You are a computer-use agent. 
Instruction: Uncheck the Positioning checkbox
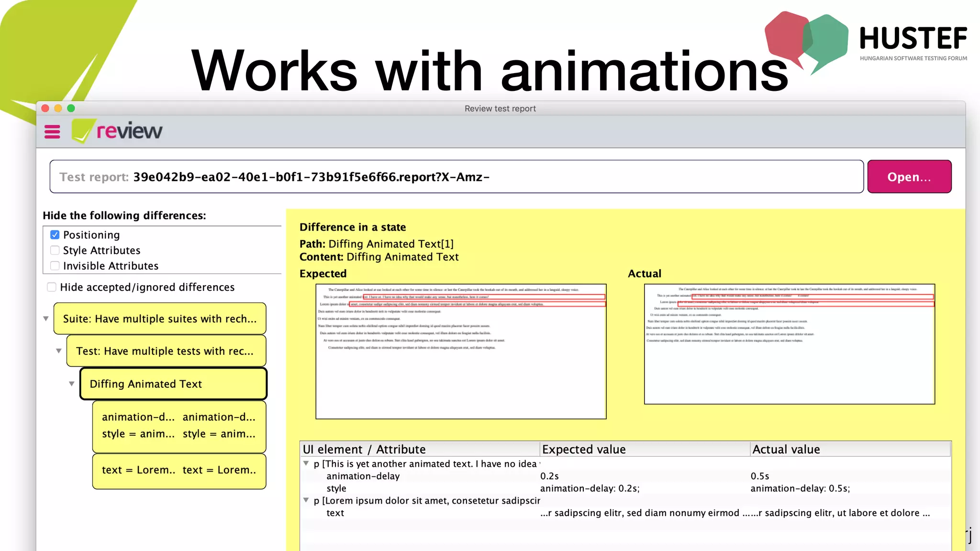pyautogui.click(x=55, y=235)
